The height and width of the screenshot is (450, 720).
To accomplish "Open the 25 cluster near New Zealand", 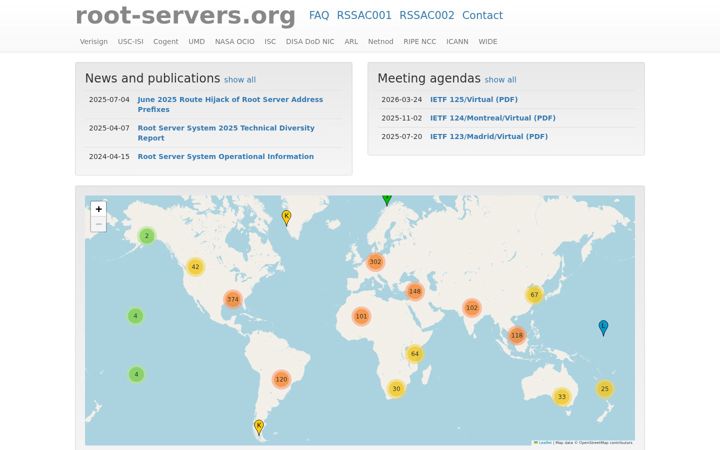I will click(x=605, y=389).
